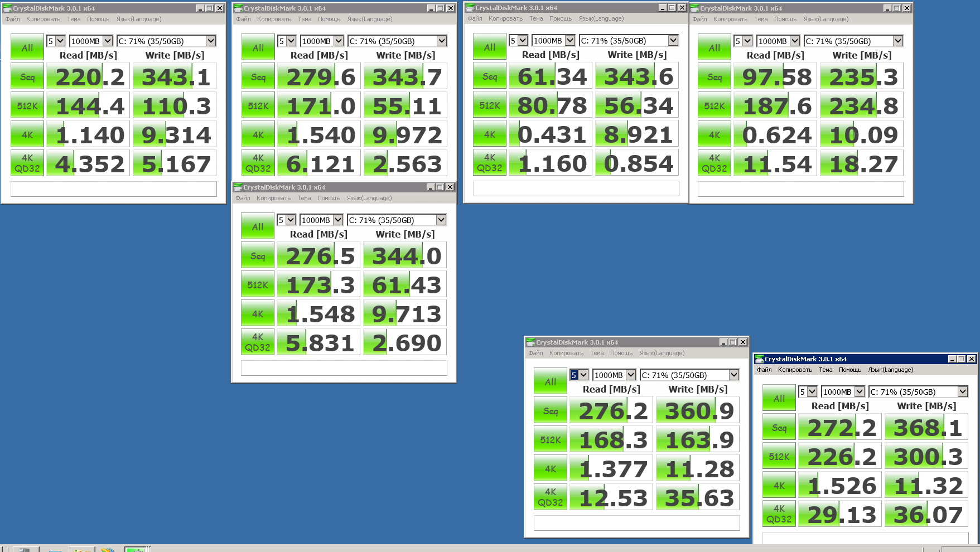
Task: Open Язык(Language) menu in window with Seq read 276.5
Action: pos(369,198)
